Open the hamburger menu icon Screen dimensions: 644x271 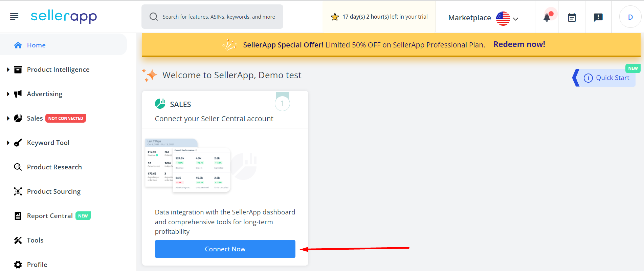tap(14, 16)
